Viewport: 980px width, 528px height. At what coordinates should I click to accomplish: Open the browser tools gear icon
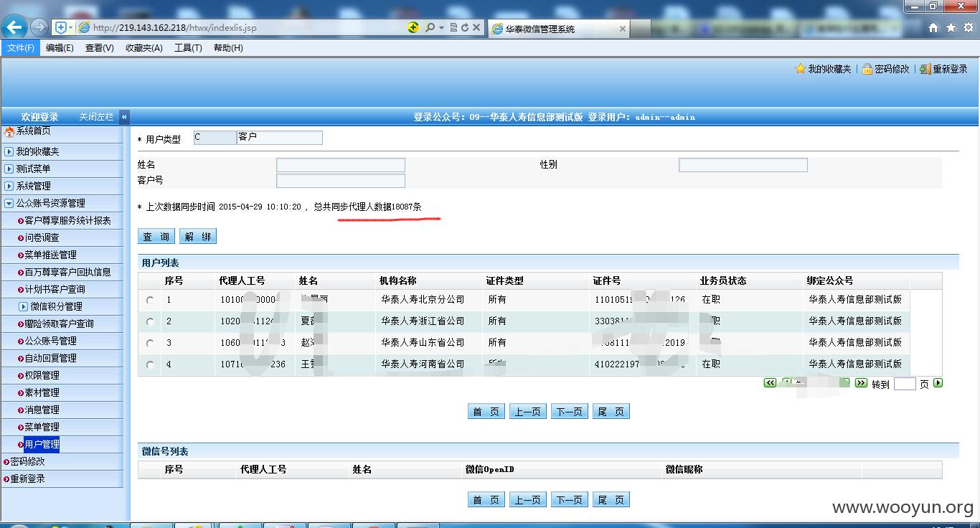pos(968,27)
